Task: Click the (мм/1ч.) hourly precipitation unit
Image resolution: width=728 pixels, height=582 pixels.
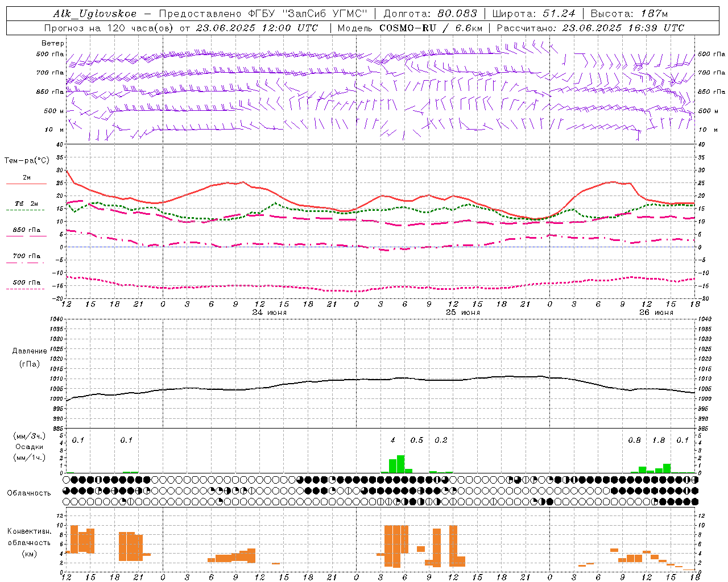Action: [30, 458]
